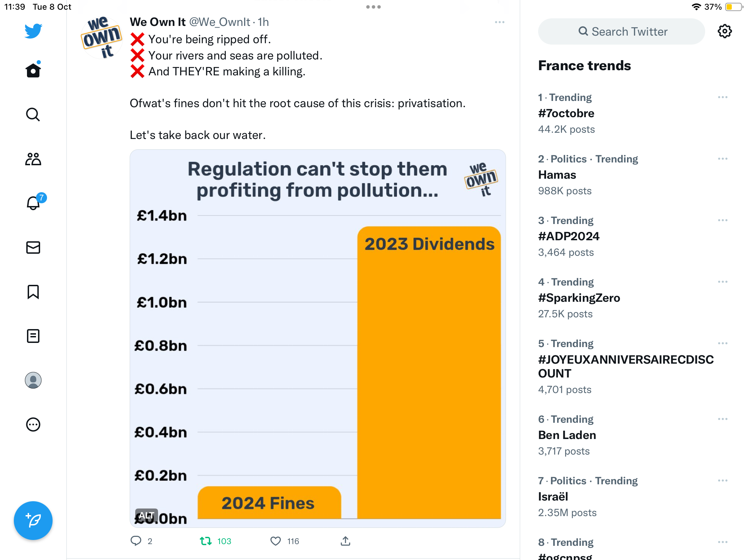Select the '2.35M posts' count
The image size is (747, 560).
tap(567, 513)
